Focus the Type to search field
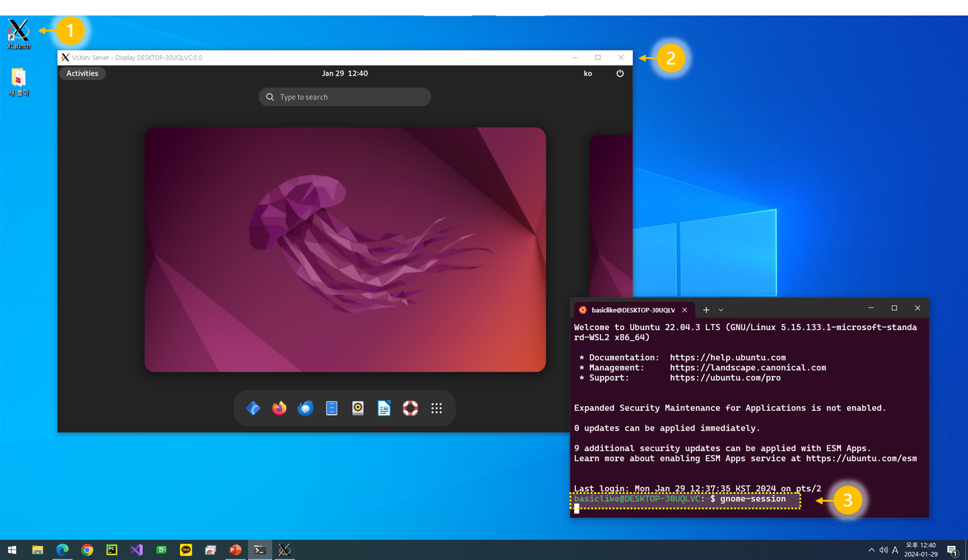Image resolution: width=968 pixels, height=560 pixels. click(x=345, y=97)
